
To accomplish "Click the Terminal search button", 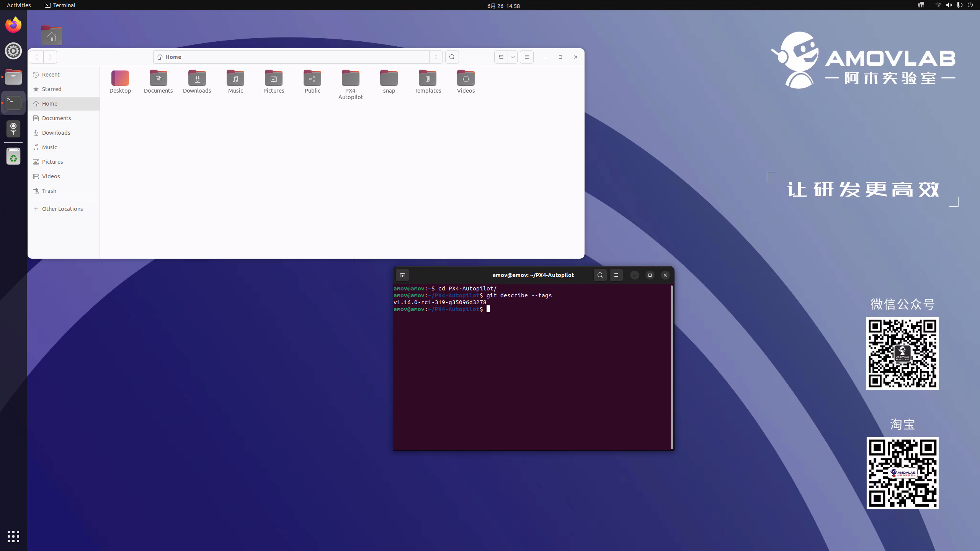I will tap(600, 275).
